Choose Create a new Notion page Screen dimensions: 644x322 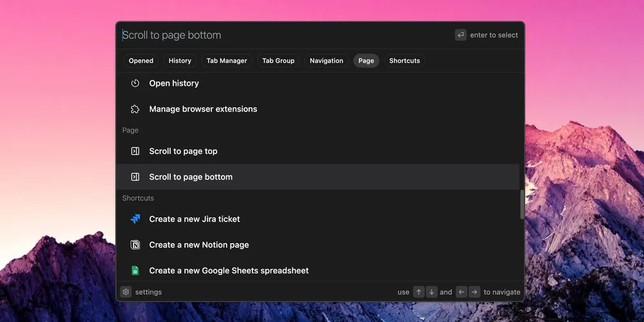tap(199, 245)
